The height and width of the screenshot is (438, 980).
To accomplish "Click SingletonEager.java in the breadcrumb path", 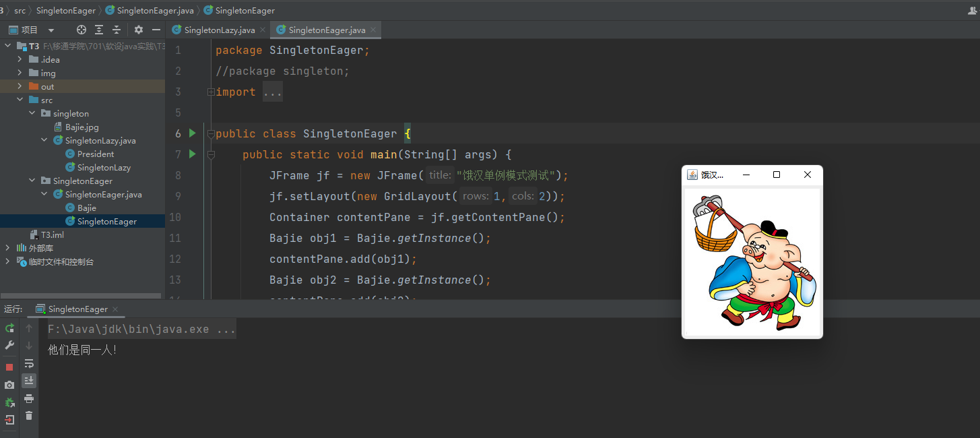I will click(x=155, y=10).
